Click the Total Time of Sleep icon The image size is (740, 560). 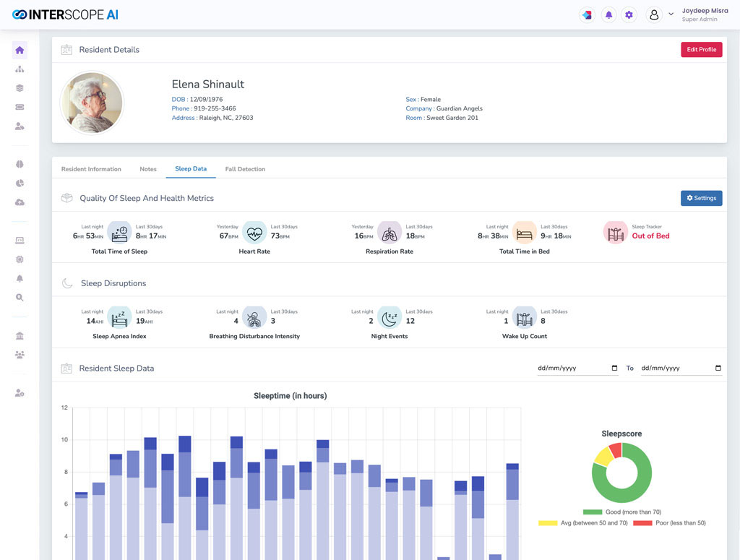coord(119,233)
